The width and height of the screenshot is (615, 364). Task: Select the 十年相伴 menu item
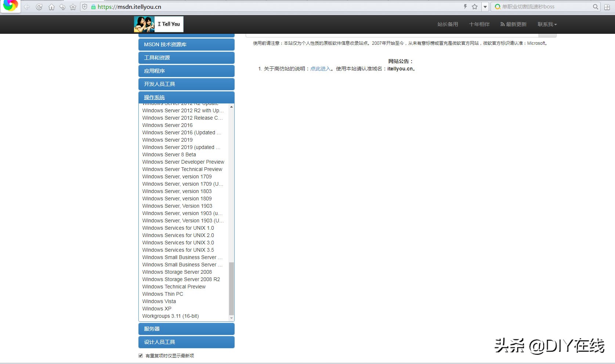pyautogui.click(x=479, y=24)
